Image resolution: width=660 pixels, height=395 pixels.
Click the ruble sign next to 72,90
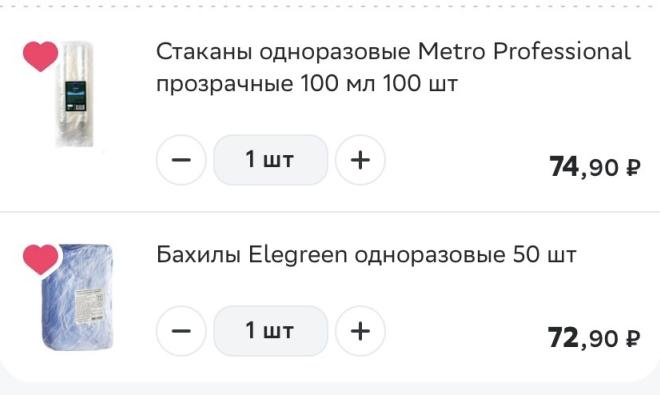point(633,339)
